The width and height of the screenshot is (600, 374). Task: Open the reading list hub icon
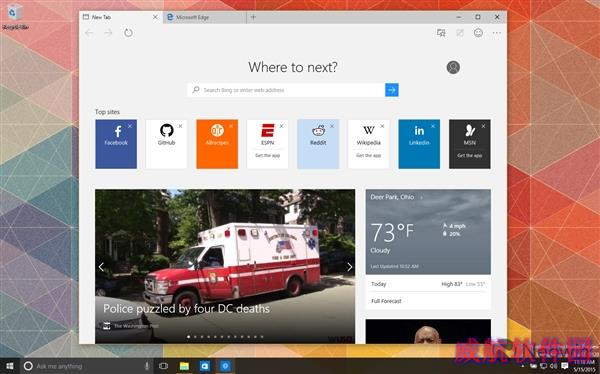[441, 33]
